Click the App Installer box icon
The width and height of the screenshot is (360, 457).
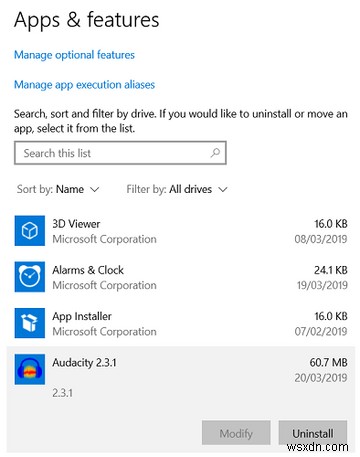pyautogui.click(x=30, y=323)
